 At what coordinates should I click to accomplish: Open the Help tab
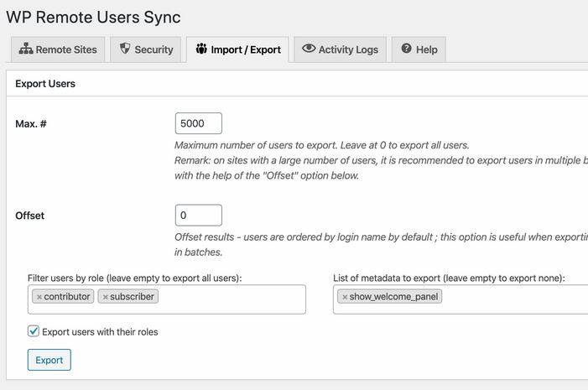[419, 49]
